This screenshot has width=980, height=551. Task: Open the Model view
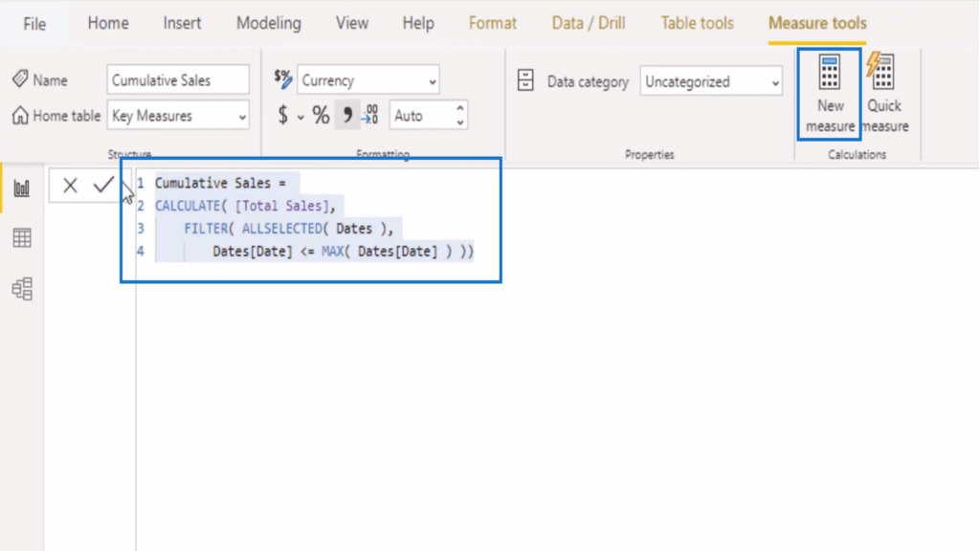click(x=22, y=289)
